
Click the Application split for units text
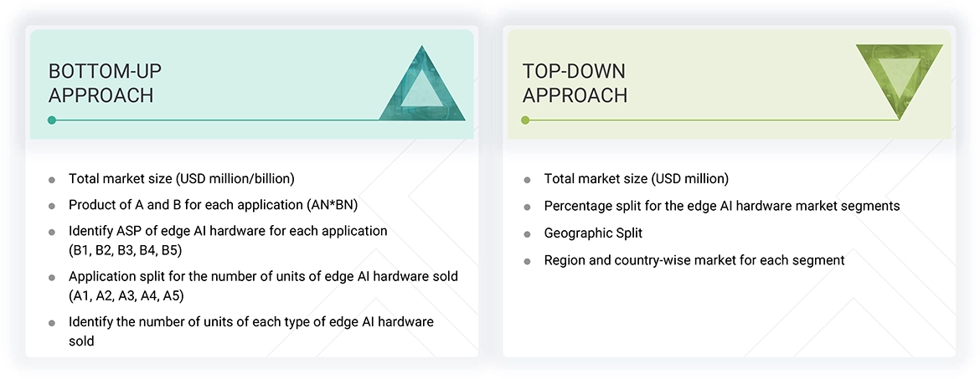(x=263, y=276)
